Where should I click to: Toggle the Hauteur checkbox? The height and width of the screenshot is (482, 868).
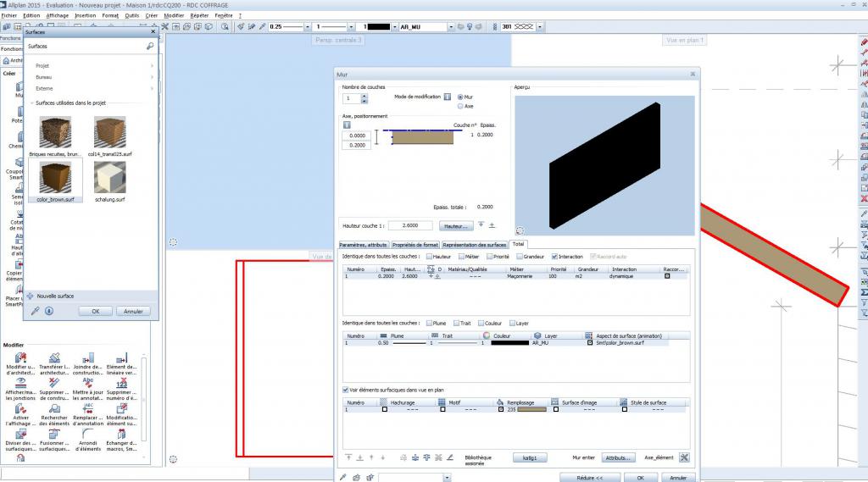tap(429, 257)
